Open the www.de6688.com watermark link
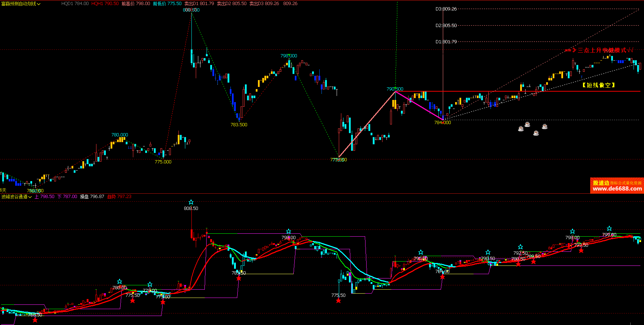Screen dimensions: 644x325 (617, 189)
